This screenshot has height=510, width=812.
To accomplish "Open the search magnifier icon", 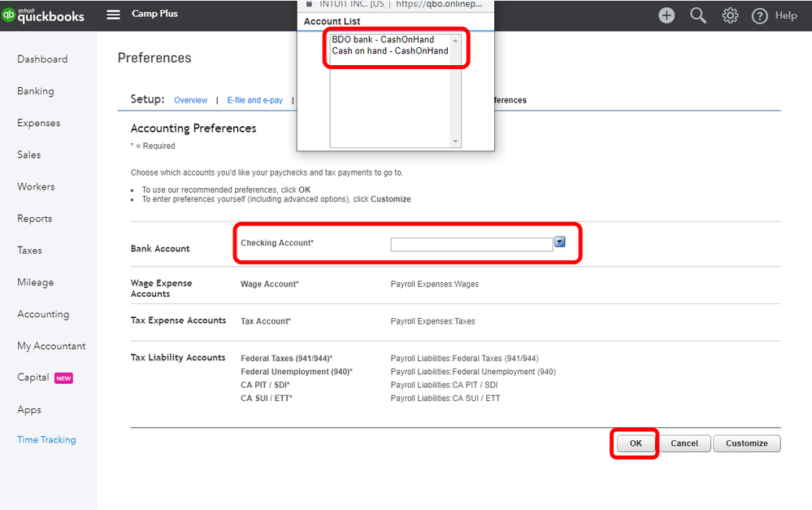I will pos(698,15).
